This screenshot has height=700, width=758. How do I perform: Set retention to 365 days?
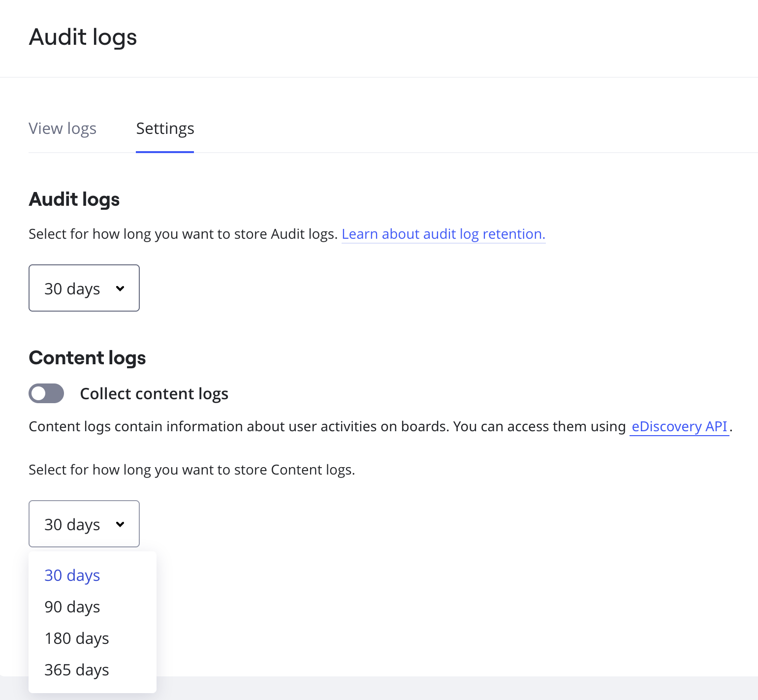pos(77,670)
